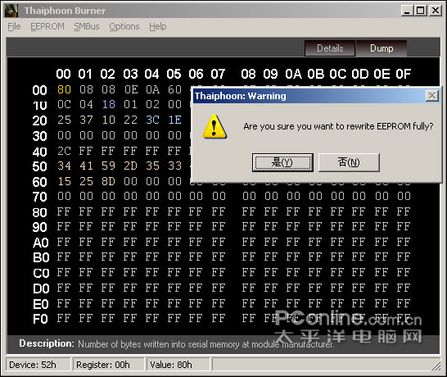
Task: Click the warning message text
Action: click(x=338, y=126)
